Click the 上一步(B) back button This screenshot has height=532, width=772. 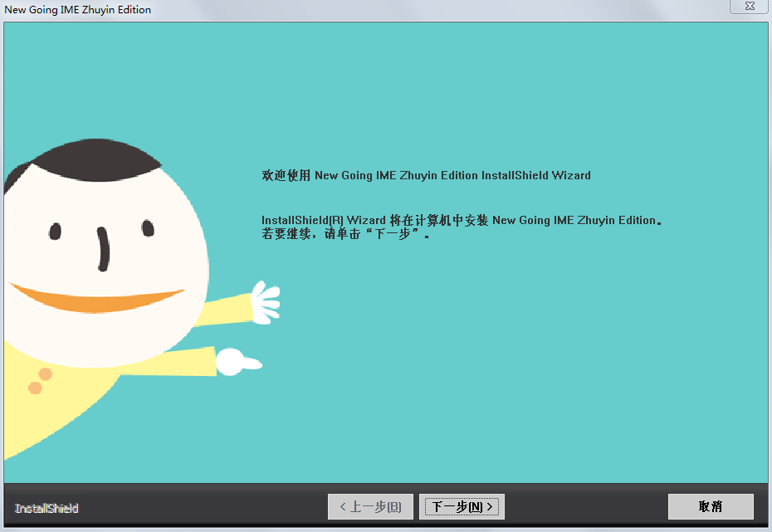[x=371, y=506]
